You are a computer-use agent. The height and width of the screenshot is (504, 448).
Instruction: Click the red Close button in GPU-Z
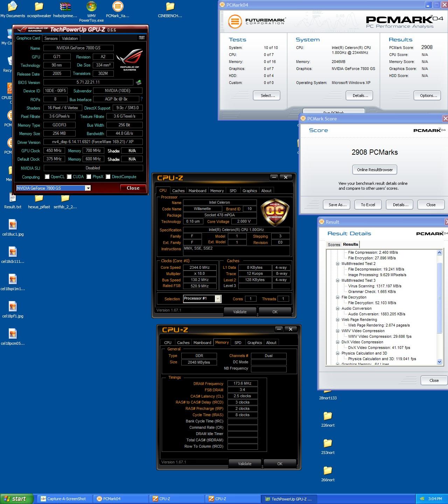[x=133, y=188]
